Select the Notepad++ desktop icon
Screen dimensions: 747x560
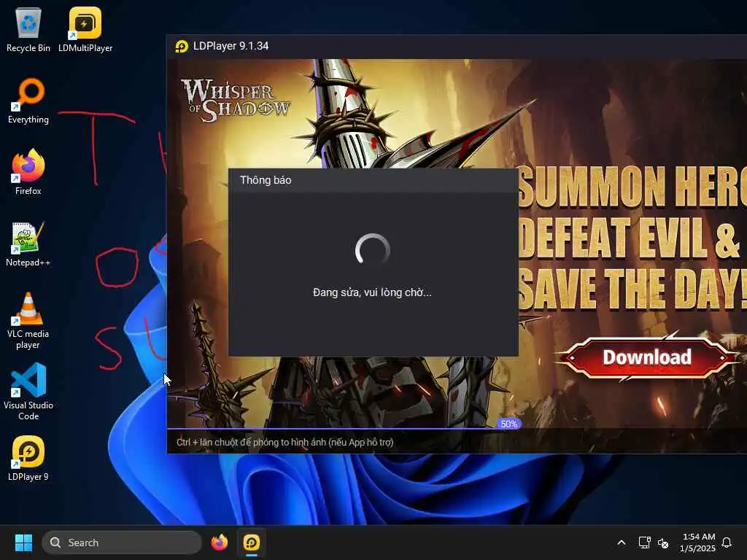(28, 244)
